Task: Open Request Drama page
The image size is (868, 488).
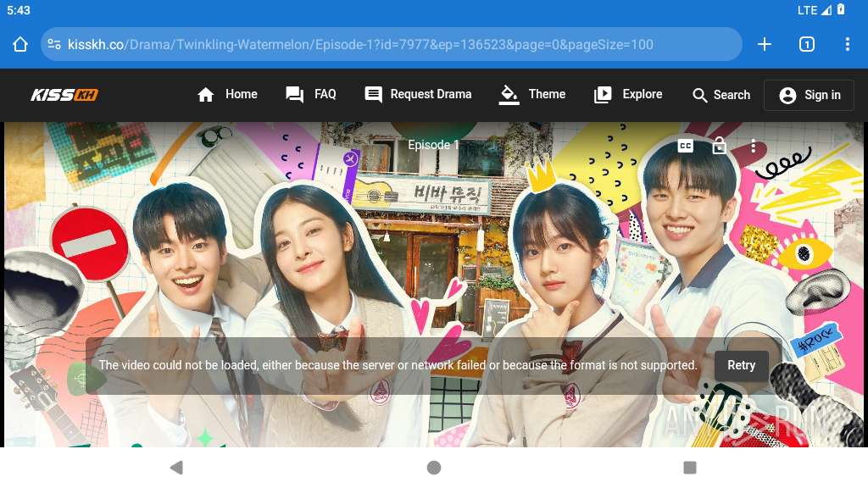Action: [418, 95]
